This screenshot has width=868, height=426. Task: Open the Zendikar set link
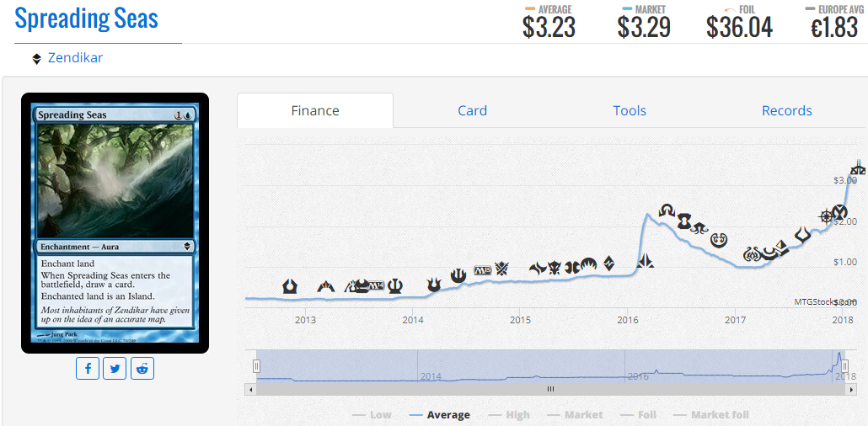click(75, 57)
